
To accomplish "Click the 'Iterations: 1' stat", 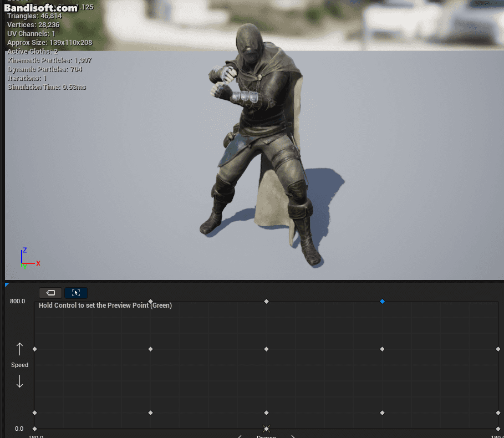I will pyautogui.click(x=27, y=78).
